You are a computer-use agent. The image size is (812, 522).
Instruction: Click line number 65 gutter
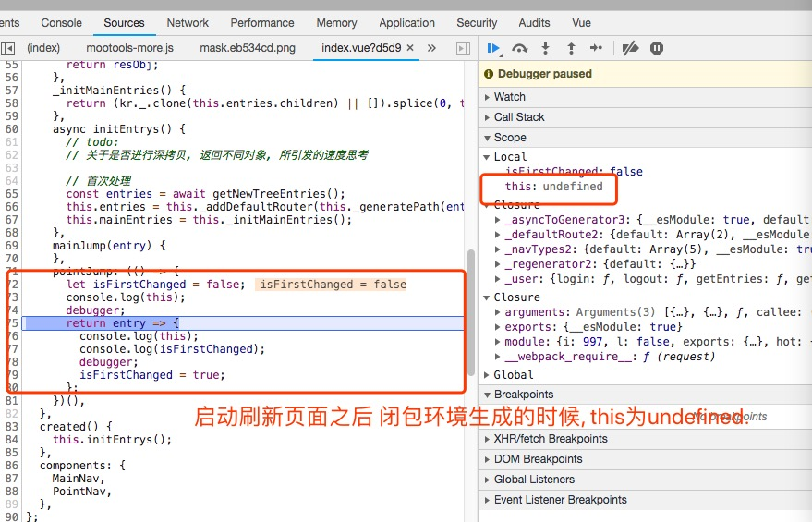[11, 194]
